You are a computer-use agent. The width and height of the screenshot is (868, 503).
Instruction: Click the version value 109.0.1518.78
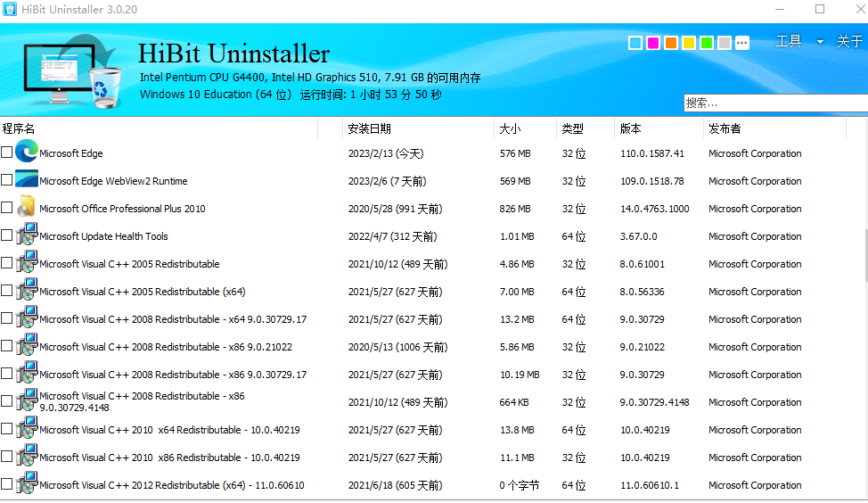[652, 181]
